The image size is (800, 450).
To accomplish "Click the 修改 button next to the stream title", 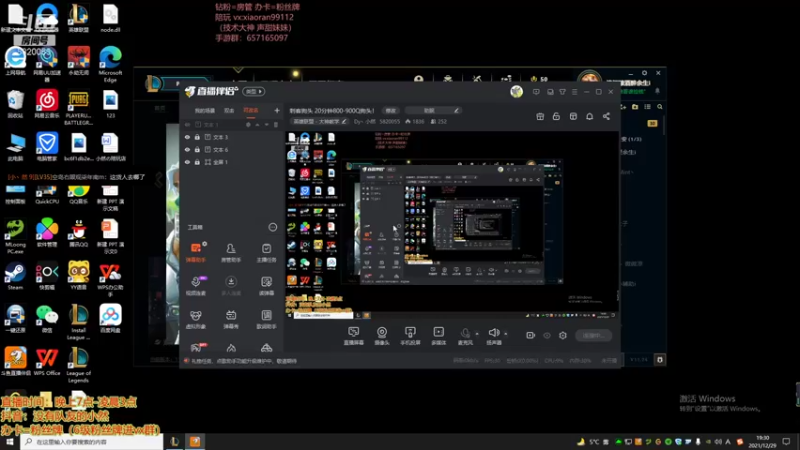I will point(390,110).
